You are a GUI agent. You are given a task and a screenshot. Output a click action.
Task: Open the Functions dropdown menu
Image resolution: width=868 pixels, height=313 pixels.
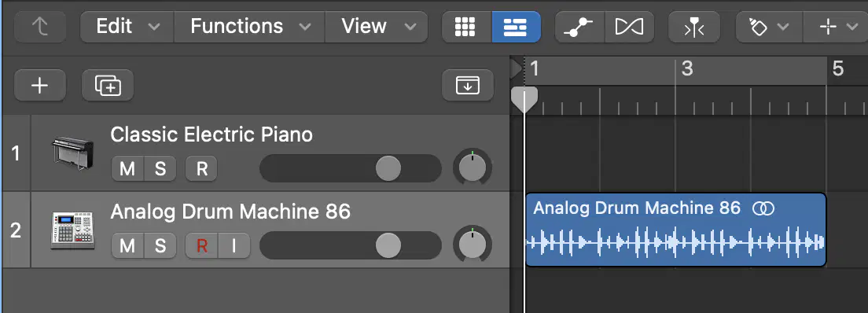coord(250,27)
